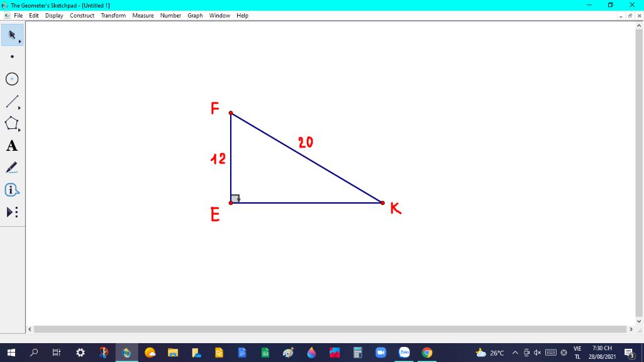
Task: Open Settings gear from taskbar
Action: [80, 353]
